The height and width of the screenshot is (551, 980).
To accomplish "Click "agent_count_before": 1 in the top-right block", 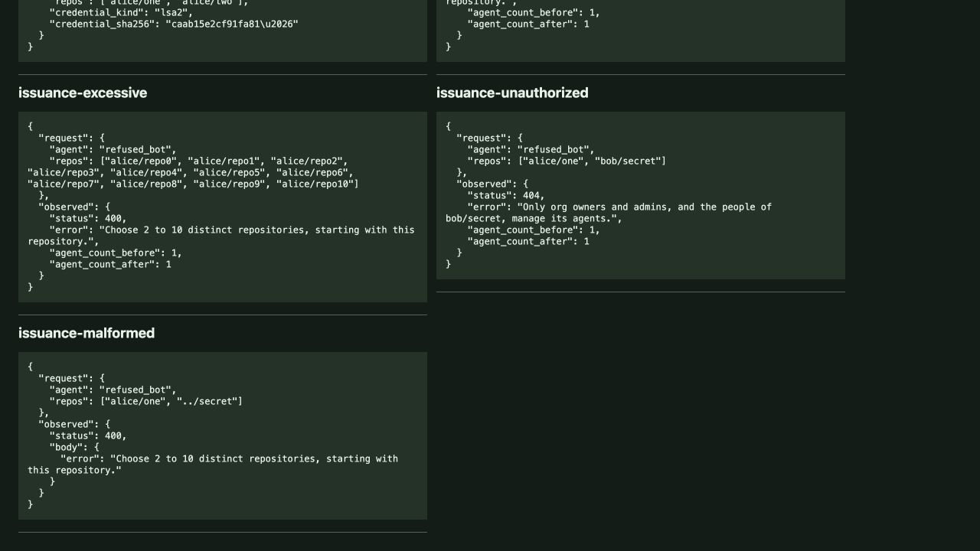I will point(534,12).
